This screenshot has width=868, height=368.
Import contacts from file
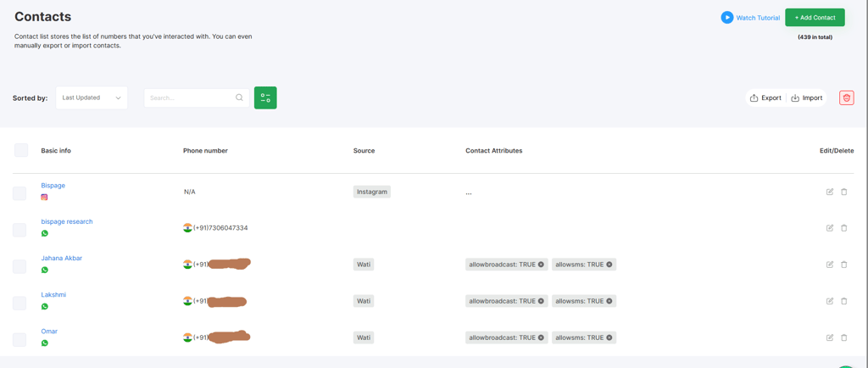click(807, 98)
